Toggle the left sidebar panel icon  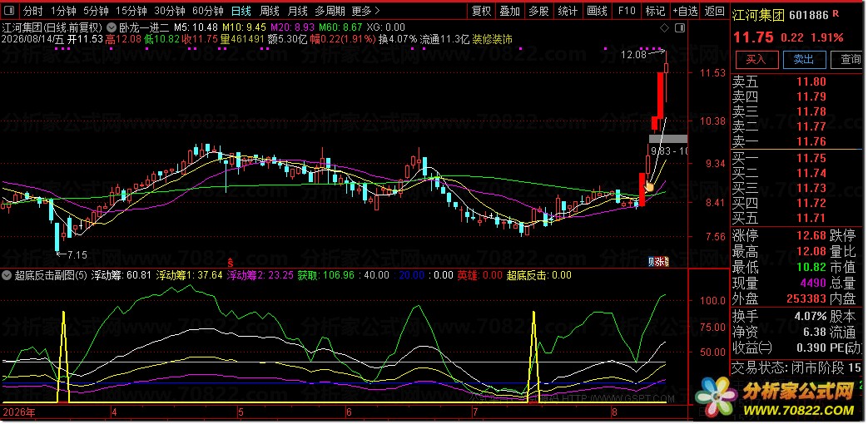coord(10,11)
